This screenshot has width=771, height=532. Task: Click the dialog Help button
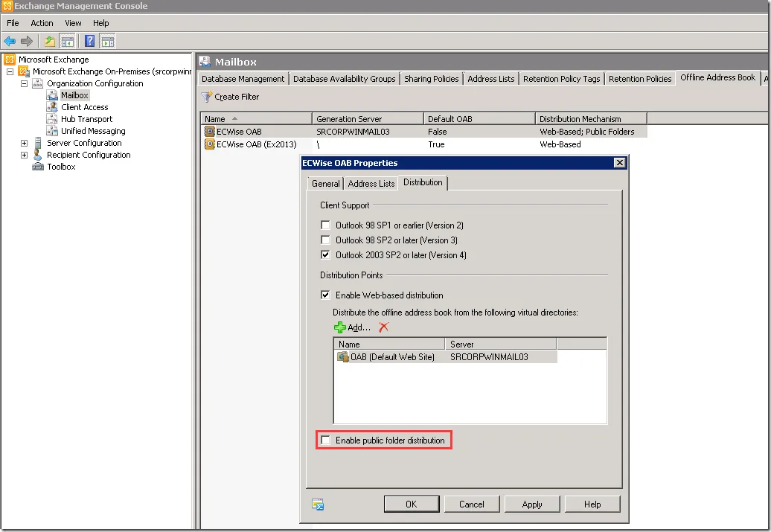592,504
